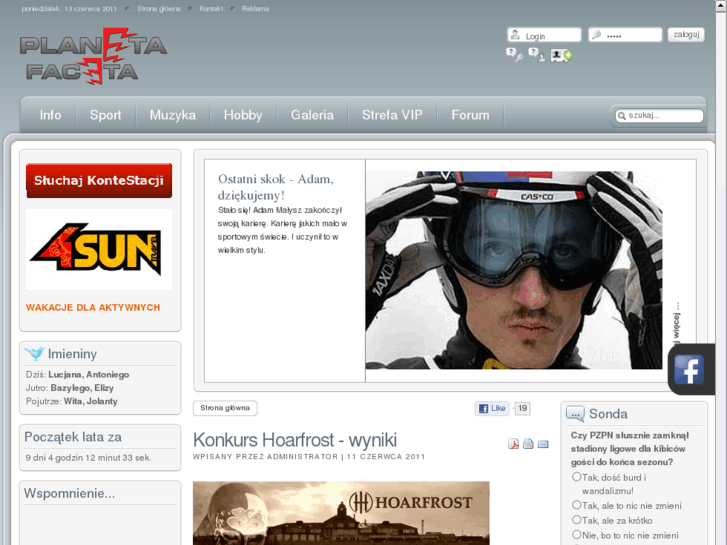The image size is (727, 545).
Task: Click the search magnifier icon
Action: pyautogui.click(x=622, y=115)
